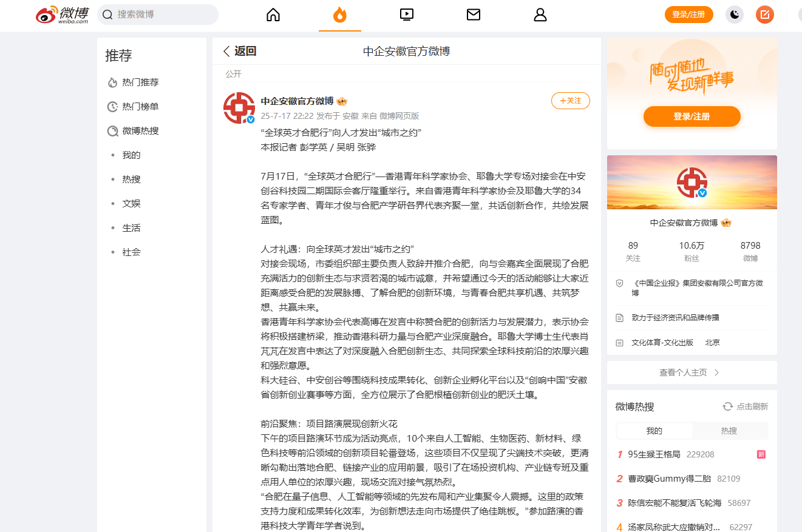The height and width of the screenshot is (532, 802).
Task: View the 10.6万 粉丝 followers count
Action: (692, 251)
